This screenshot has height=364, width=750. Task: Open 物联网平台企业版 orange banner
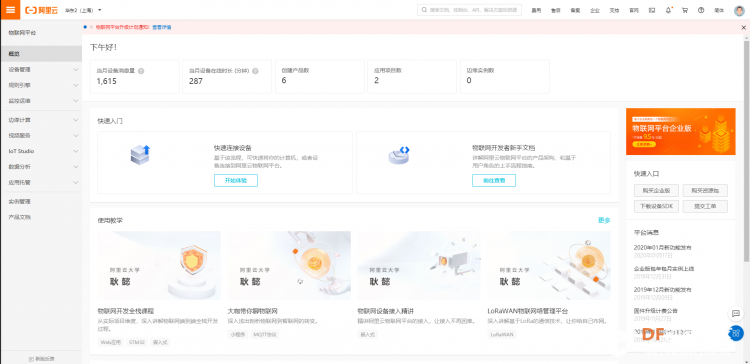(681, 132)
